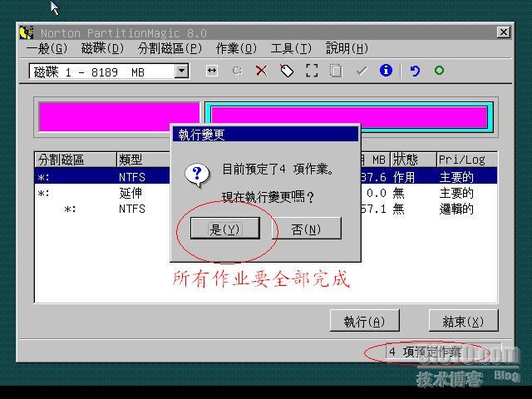Open the 分割磁區(P) menu
This screenshot has height=399, width=532.
[170, 48]
